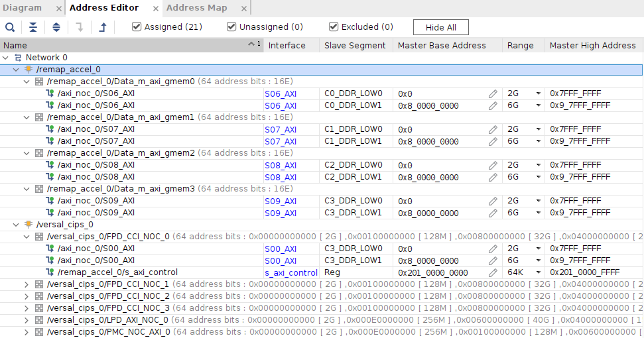Toggle the Assigned (21) checkbox
This screenshot has width=644, height=338.
(137, 27)
